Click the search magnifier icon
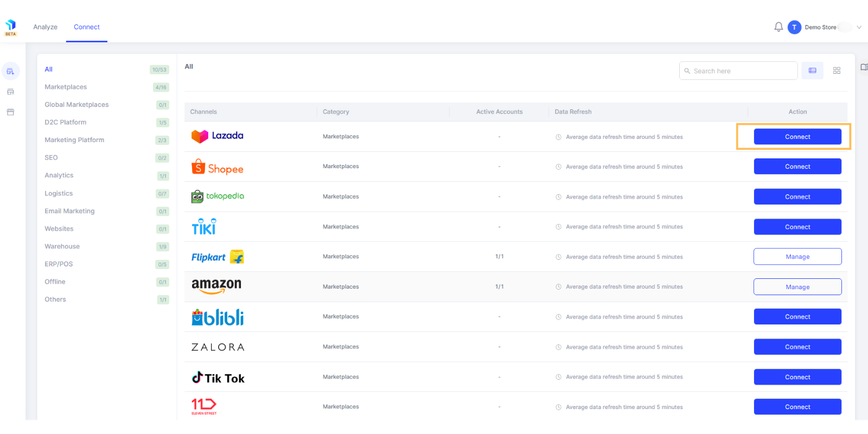This screenshot has width=868, height=434. coord(687,71)
